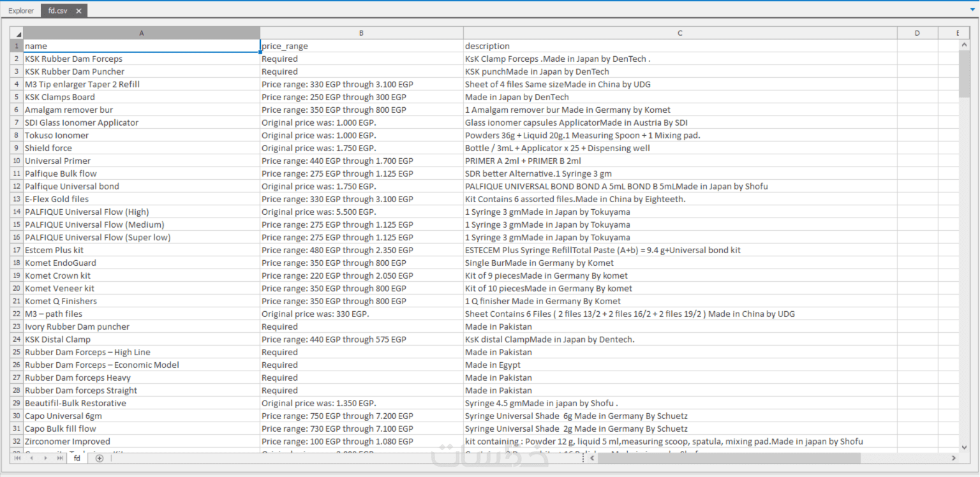Viewport: 980px width, 477px height.
Task: Go to the next sheet tab arrow
Action: coord(45,458)
